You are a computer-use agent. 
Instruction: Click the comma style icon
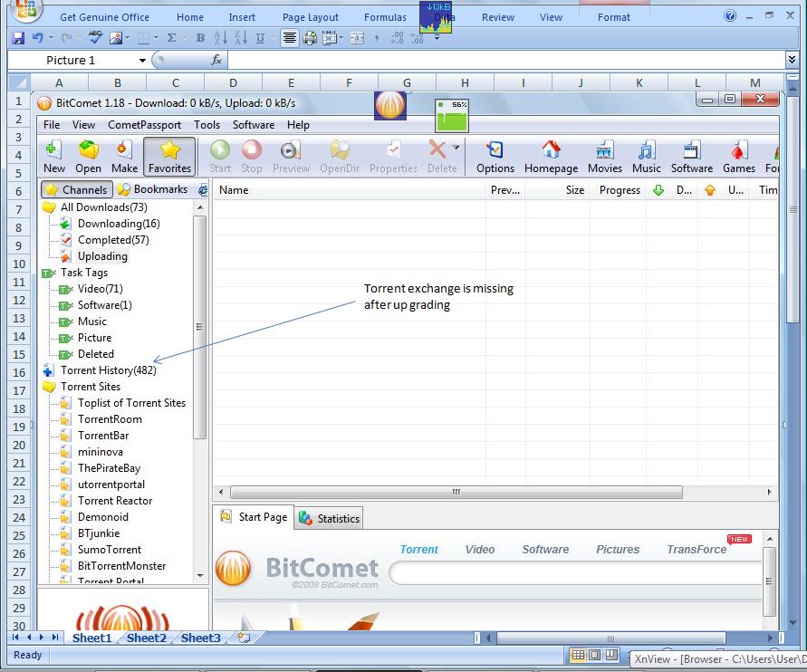coord(377,37)
